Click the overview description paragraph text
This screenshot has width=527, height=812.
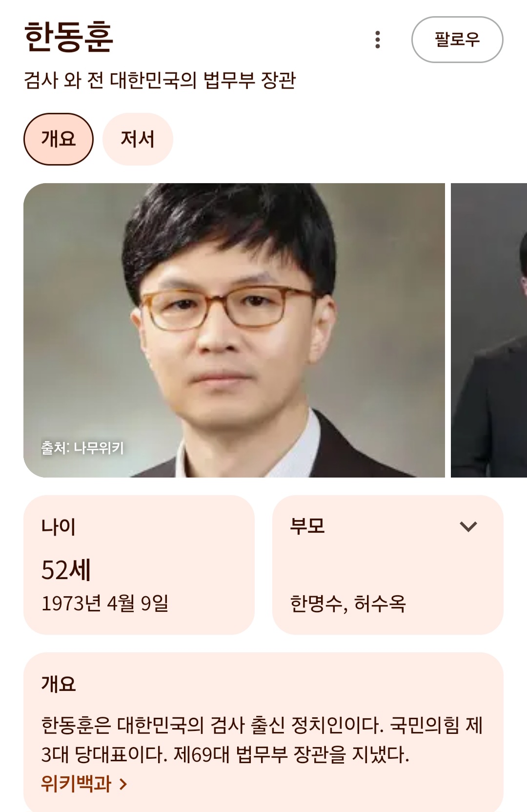coord(262,740)
